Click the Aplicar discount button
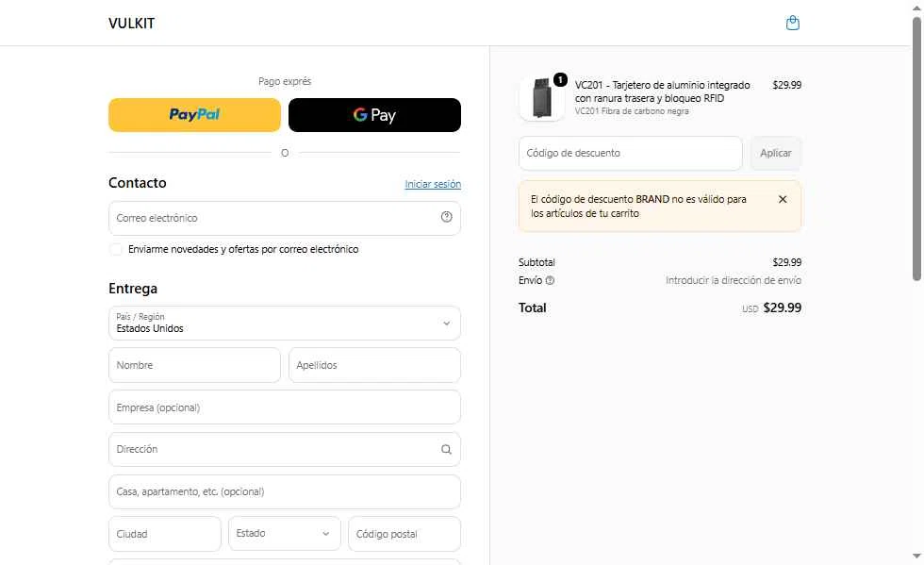924x565 pixels. (x=775, y=154)
